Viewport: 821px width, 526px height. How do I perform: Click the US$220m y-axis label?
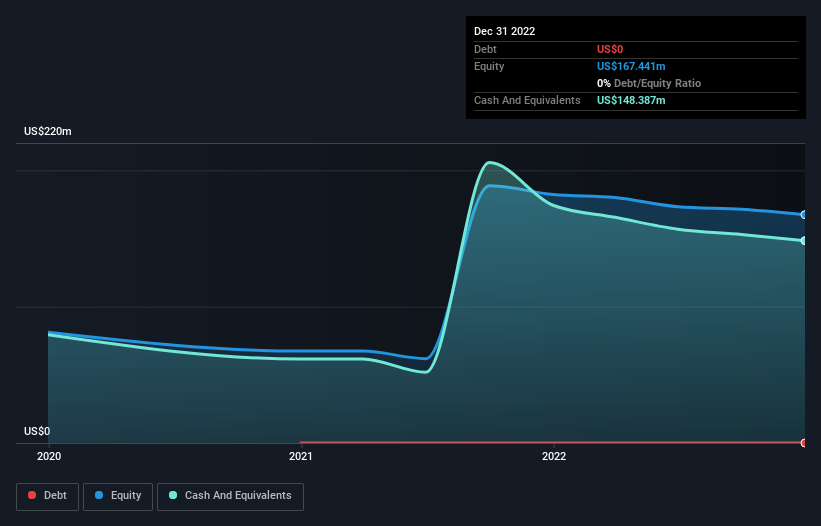click(x=48, y=131)
